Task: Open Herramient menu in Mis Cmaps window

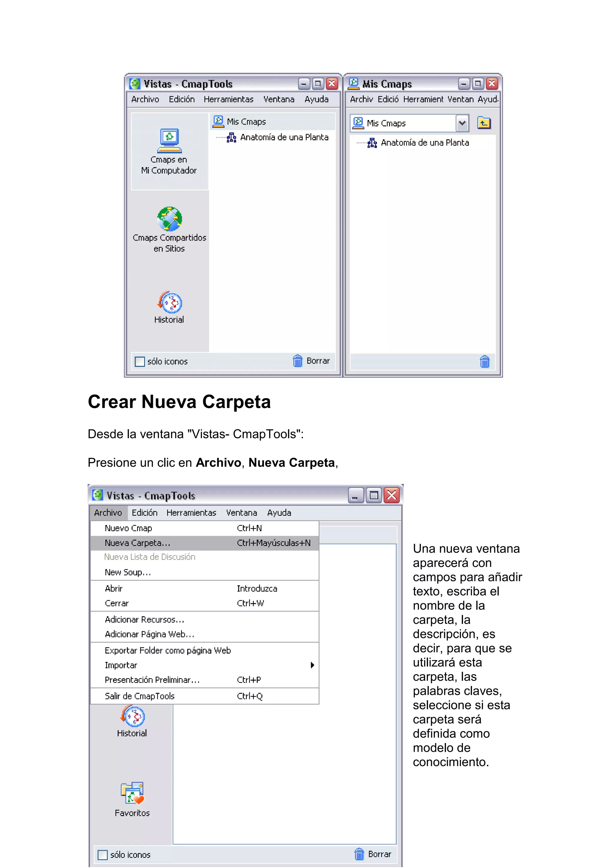Action: click(423, 99)
